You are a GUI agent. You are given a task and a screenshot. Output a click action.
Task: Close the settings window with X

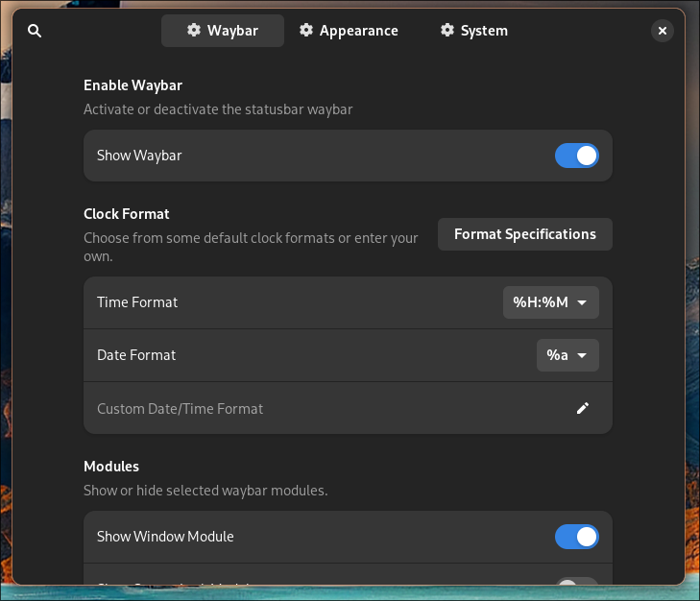tap(663, 31)
